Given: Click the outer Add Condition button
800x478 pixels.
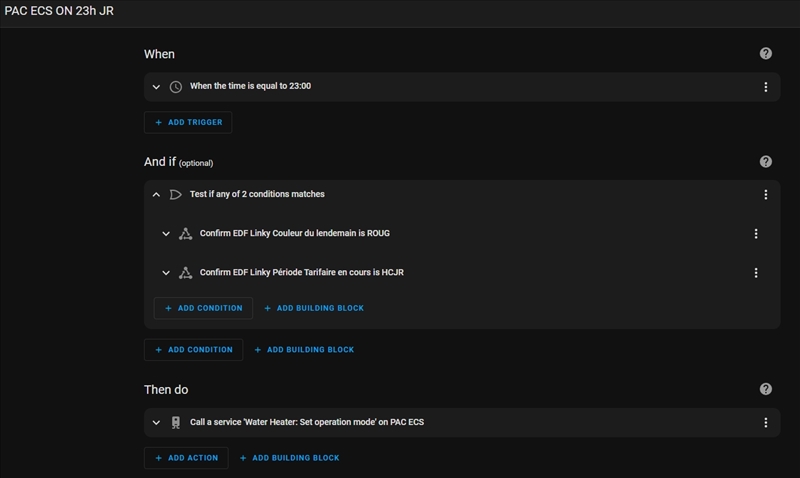Looking at the screenshot, I should [x=193, y=350].
